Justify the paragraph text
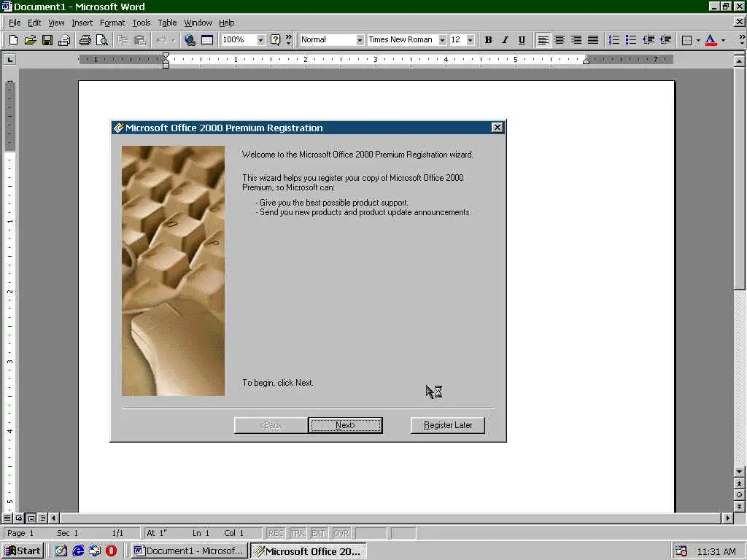747x560 pixels. click(x=592, y=40)
